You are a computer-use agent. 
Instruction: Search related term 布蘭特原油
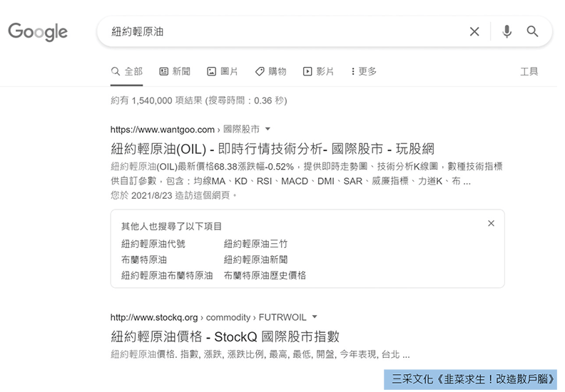pos(144,259)
